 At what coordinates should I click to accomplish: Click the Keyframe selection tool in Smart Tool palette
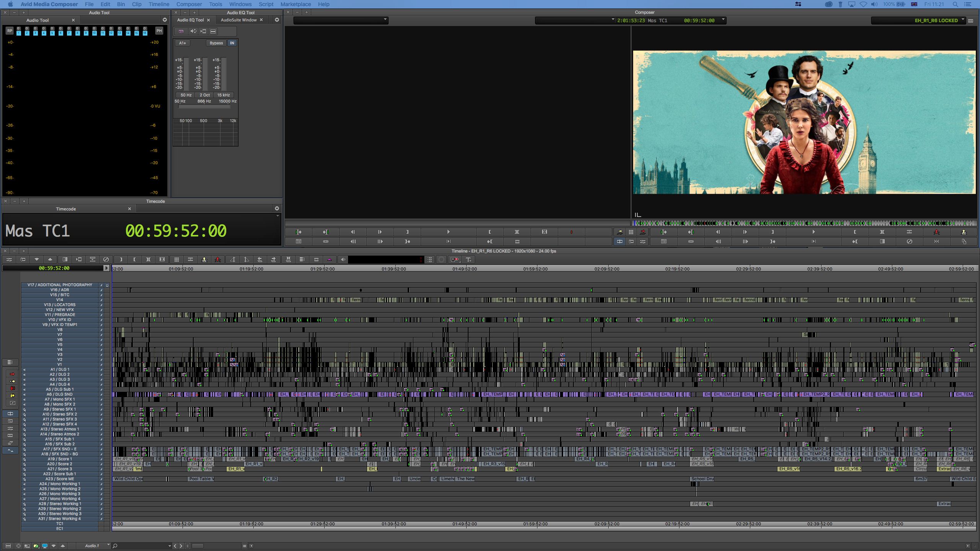click(12, 403)
